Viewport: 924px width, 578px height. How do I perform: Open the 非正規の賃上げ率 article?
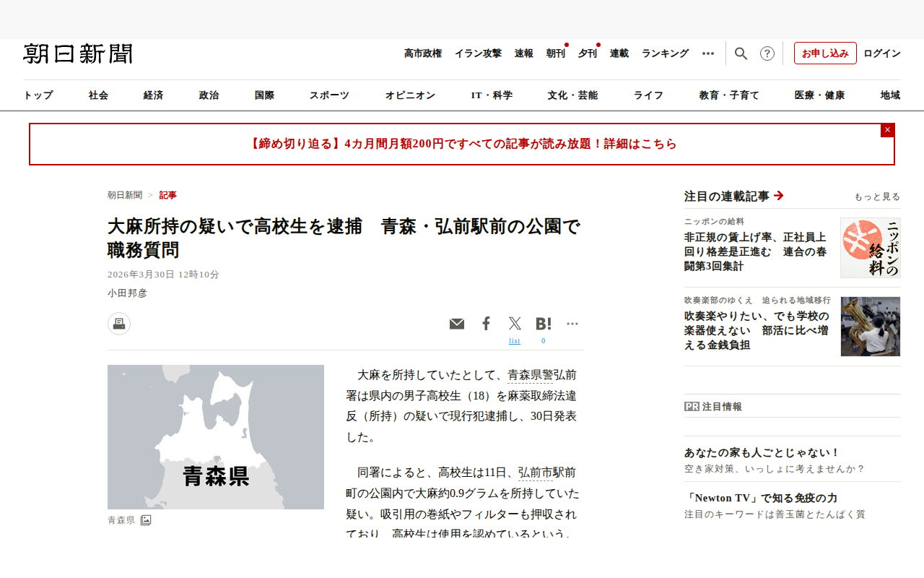756,251
